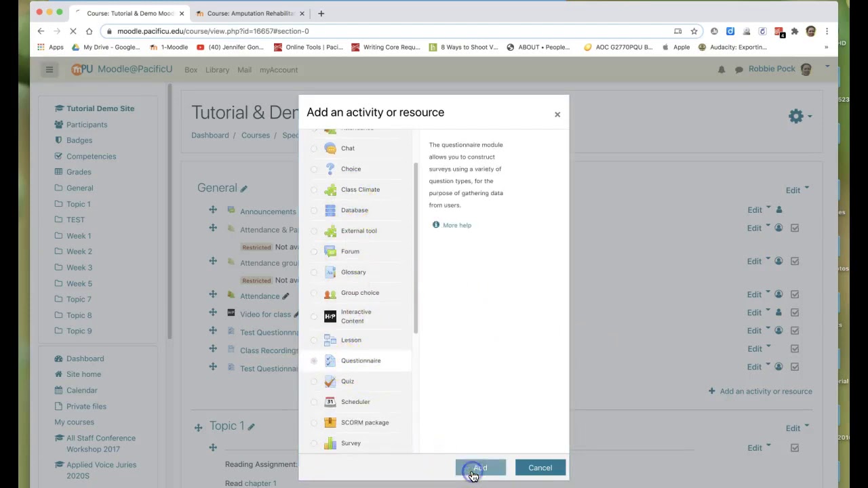The image size is (868, 488).
Task: Toggle the side navigation hamburger menu
Action: pyautogui.click(x=49, y=70)
